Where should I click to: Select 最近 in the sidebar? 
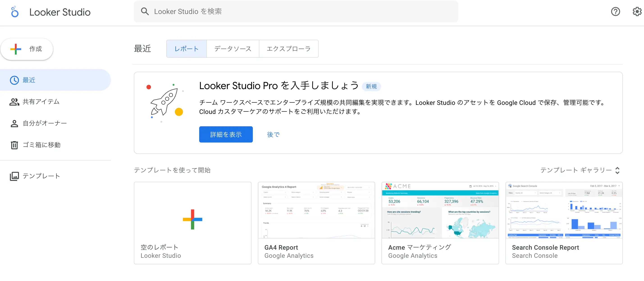pyautogui.click(x=55, y=80)
